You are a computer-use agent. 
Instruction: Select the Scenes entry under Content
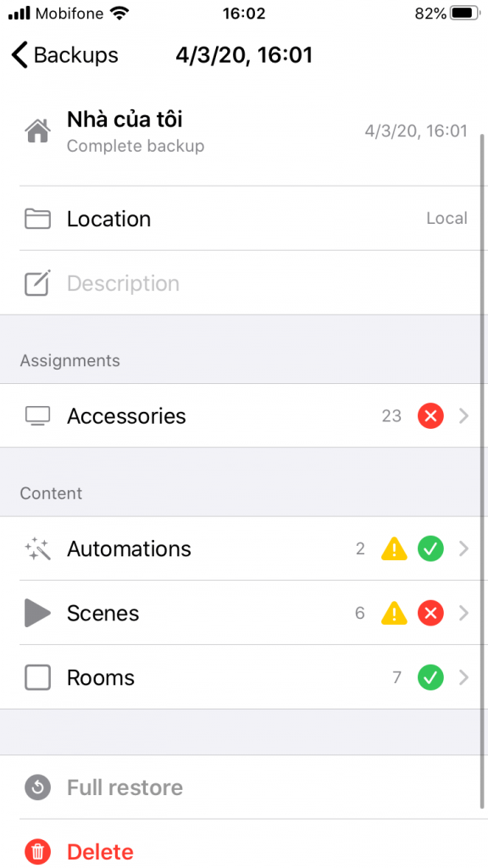pyautogui.click(x=103, y=613)
